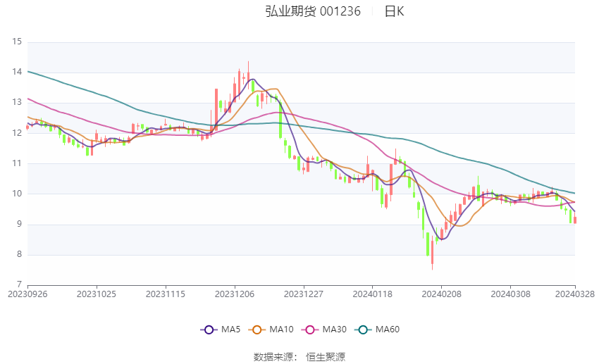
Task: Click the 7 price label on the y-axis
Action: tap(20, 284)
